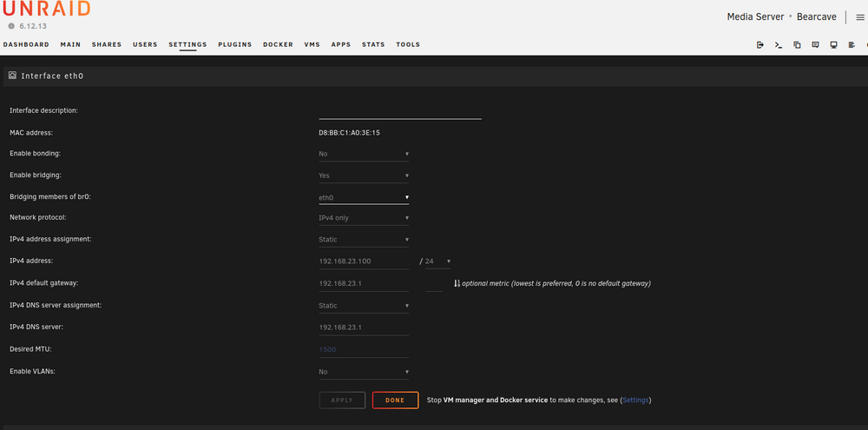The width and height of the screenshot is (868, 430).
Task: Go to the Docker tab
Action: 278,44
